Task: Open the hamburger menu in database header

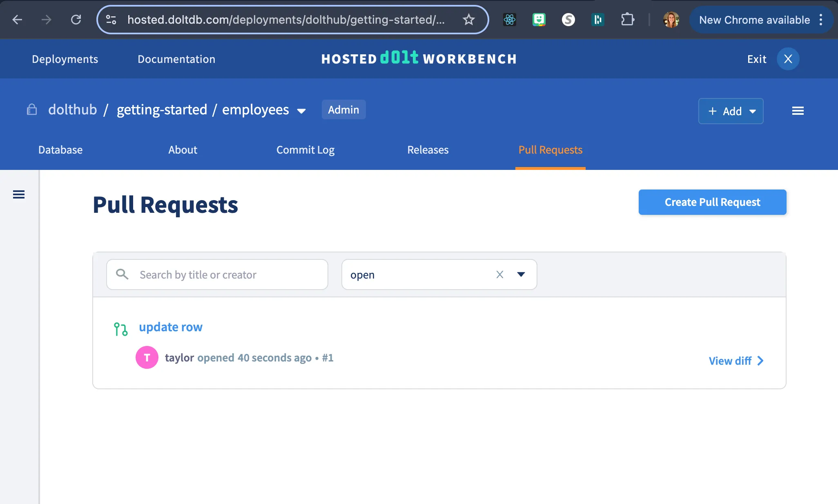Action: 798,111
